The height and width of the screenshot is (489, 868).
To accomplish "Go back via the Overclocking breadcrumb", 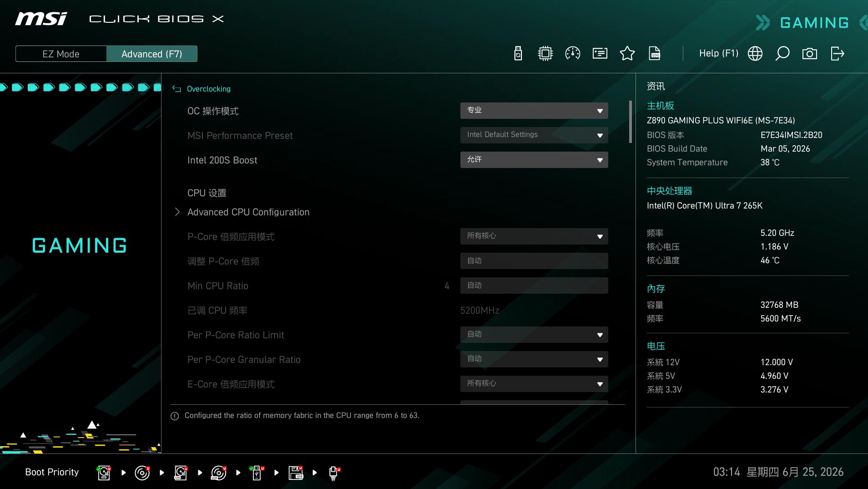I will [x=209, y=89].
